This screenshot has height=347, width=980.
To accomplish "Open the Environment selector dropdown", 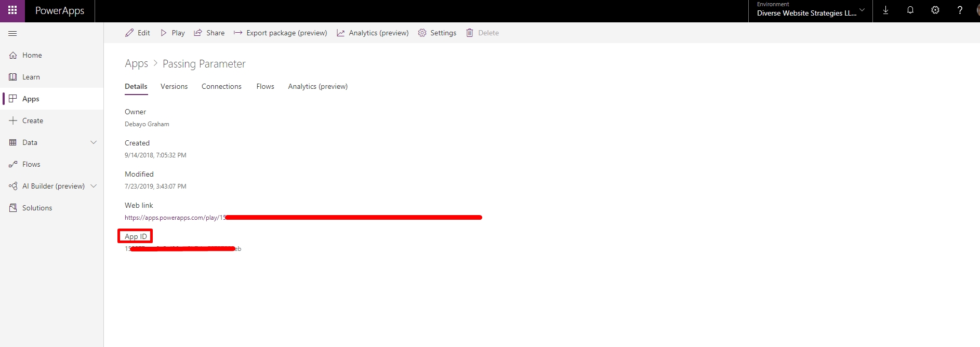I will click(x=811, y=11).
